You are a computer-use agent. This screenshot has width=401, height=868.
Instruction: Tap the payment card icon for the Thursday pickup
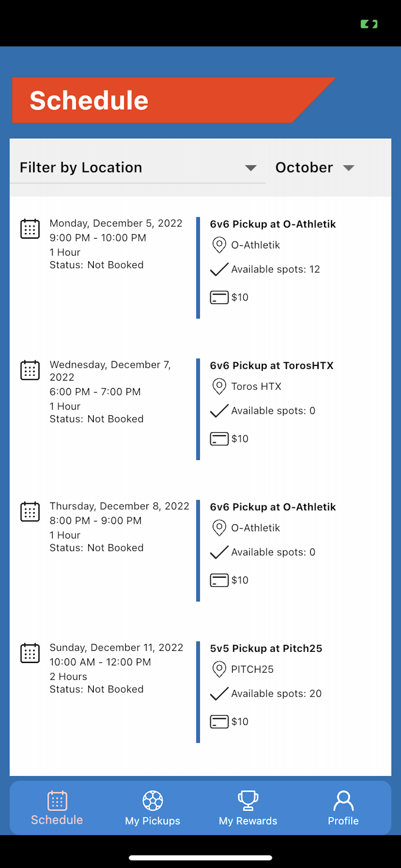coord(219,580)
